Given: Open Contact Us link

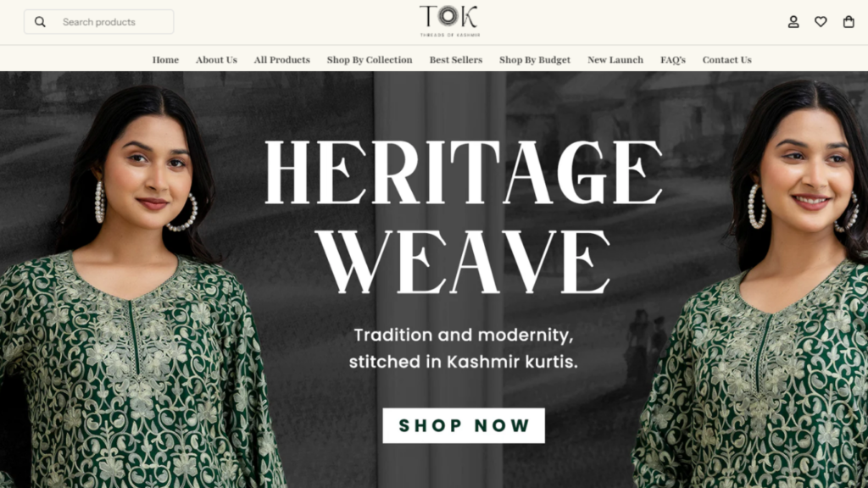Looking at the screenshot, I should pyautogui.click(x=726, y=60).
